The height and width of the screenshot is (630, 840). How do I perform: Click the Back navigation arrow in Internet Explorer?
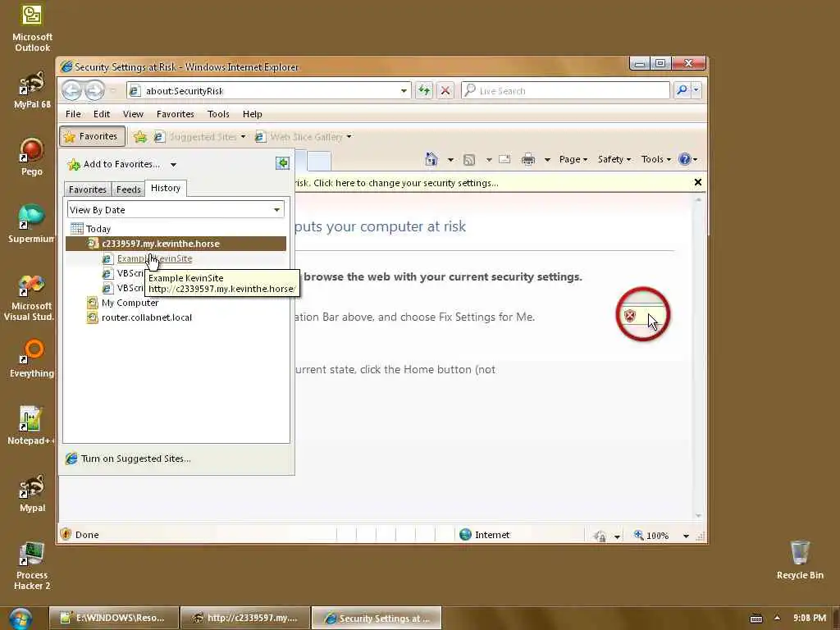click(72, 90)
